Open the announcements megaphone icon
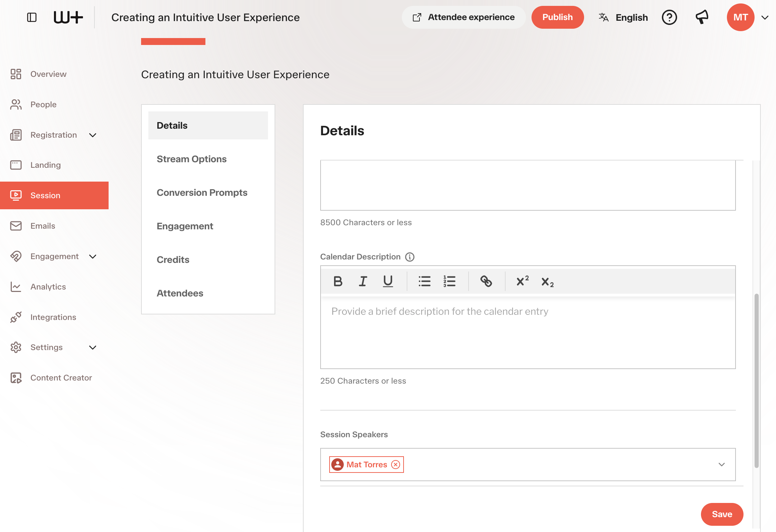This screenshot has height=532, width=776. point(702,17)
